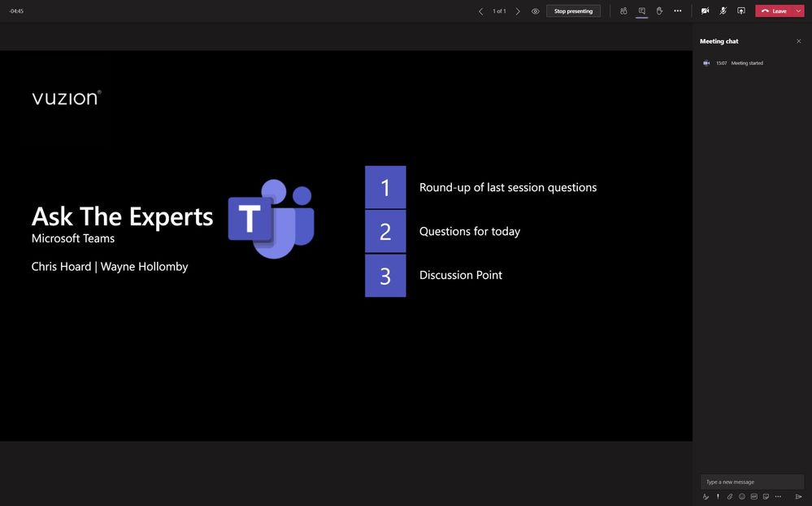Screen dimensions: 812x506
Task: Open the message Format options
Action: pyautogui.click(x=706, y=497)
